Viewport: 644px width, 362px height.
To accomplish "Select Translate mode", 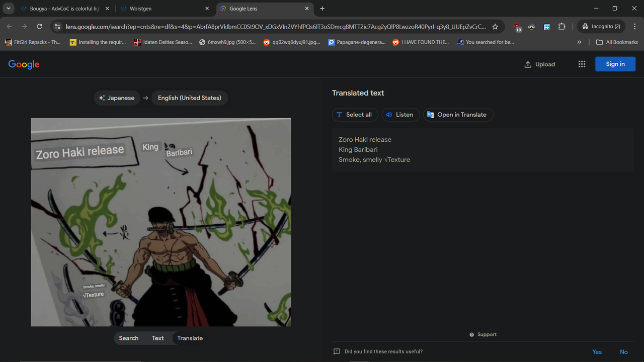I will pyautogui.click(x=190, y=338).
